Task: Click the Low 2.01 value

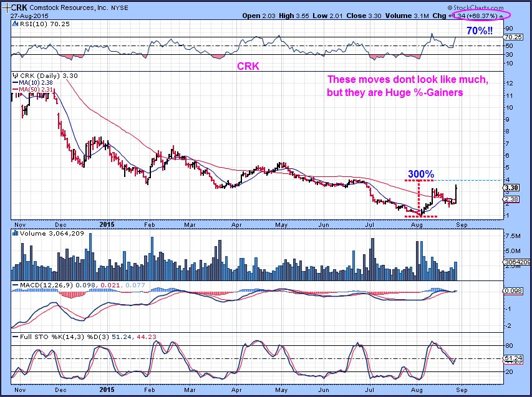Action: pos(328,16)
